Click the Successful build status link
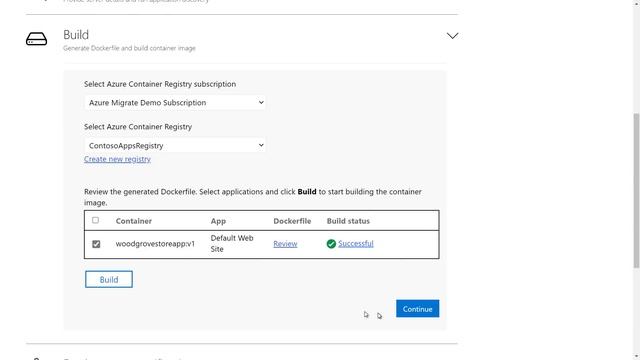640x360 pixels. click(x=356, y=244)
